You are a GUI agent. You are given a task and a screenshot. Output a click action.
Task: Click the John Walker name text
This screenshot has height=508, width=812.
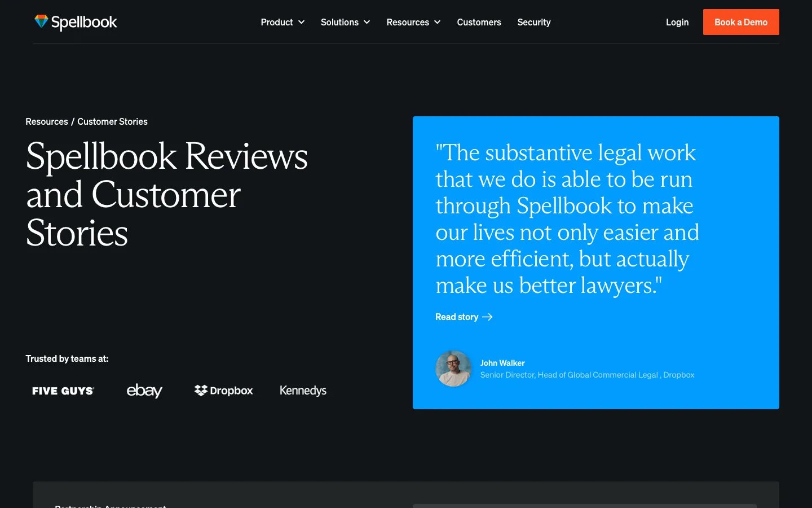click(x=502, y=363)
